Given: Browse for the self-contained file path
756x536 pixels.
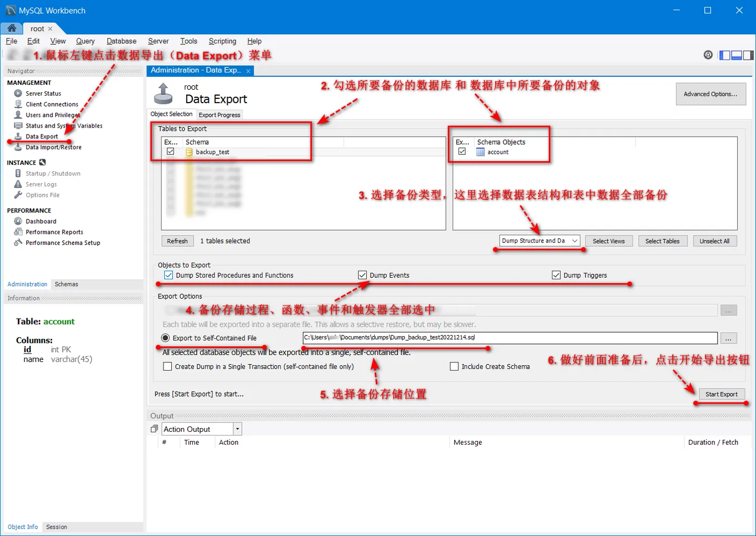Looking at the screenshot, I should [728, 338].
